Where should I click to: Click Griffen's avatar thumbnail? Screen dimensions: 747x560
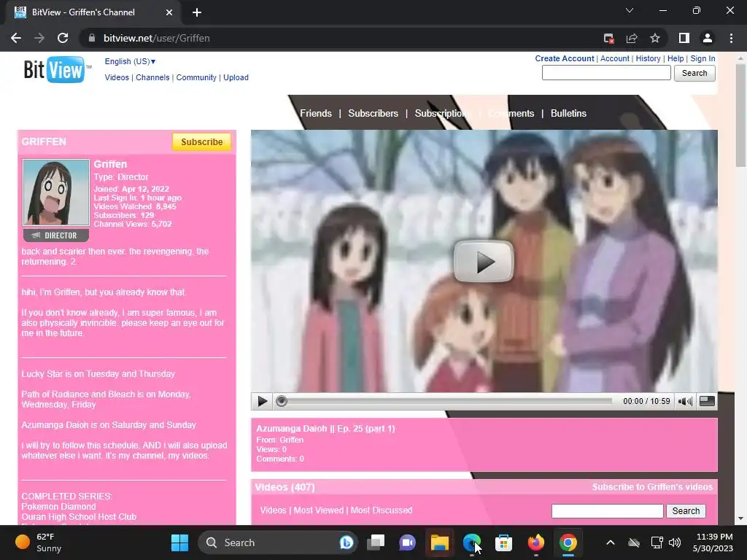[x=56, y=192]
